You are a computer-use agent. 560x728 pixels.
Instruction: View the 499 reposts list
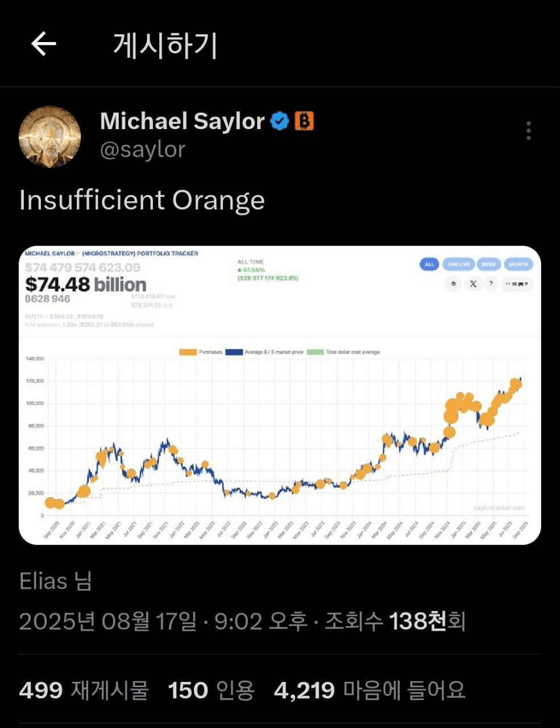pos(84,690)
